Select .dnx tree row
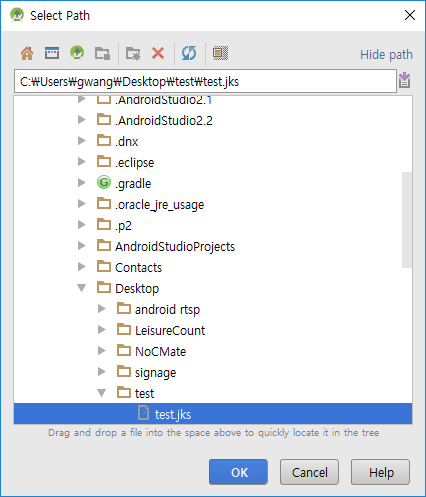 pos(213,141)
